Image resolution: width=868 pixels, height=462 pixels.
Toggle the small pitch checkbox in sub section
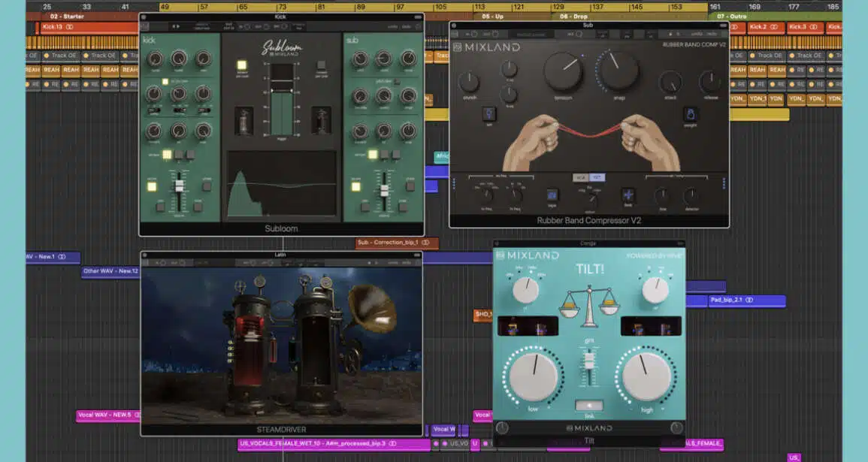397,82
